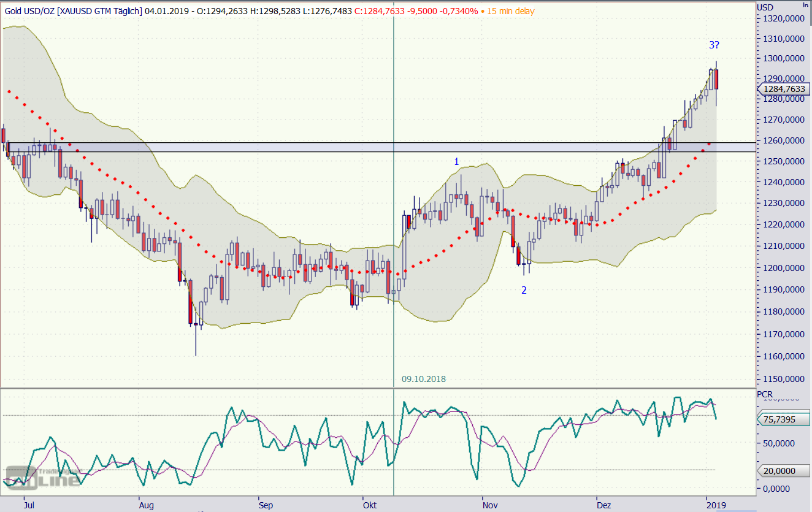Click the scale settings icon beside USD

(x=805, y=5)
